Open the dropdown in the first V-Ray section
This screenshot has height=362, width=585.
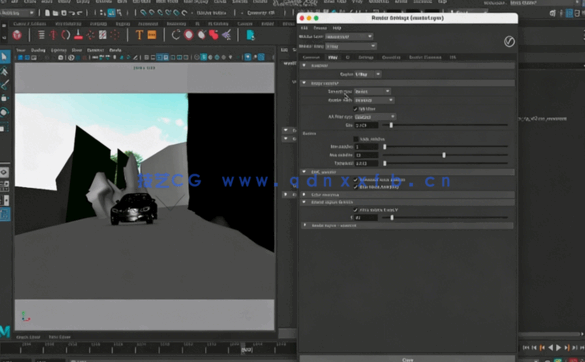tap(367, 74)
